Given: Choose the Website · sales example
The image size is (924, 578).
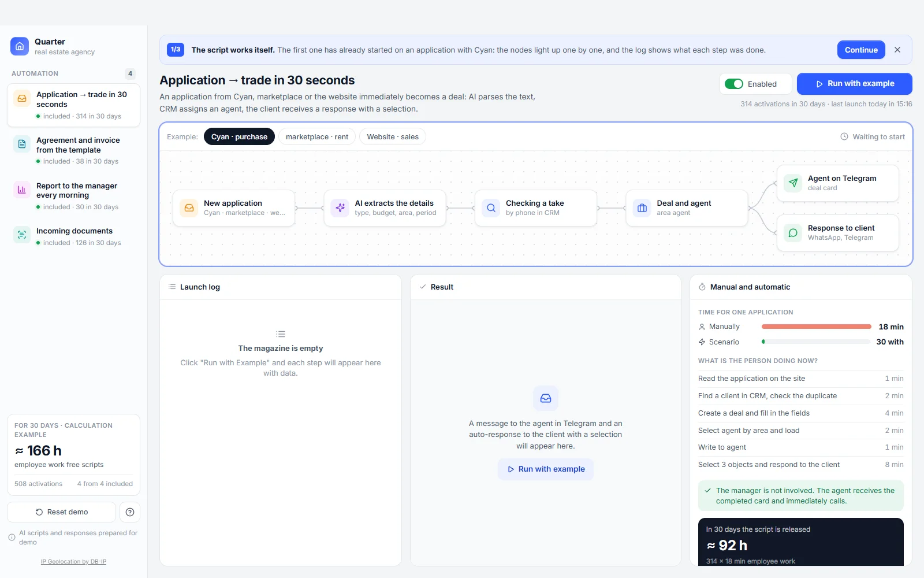Looking at the screenshot, I should point(393,137).
